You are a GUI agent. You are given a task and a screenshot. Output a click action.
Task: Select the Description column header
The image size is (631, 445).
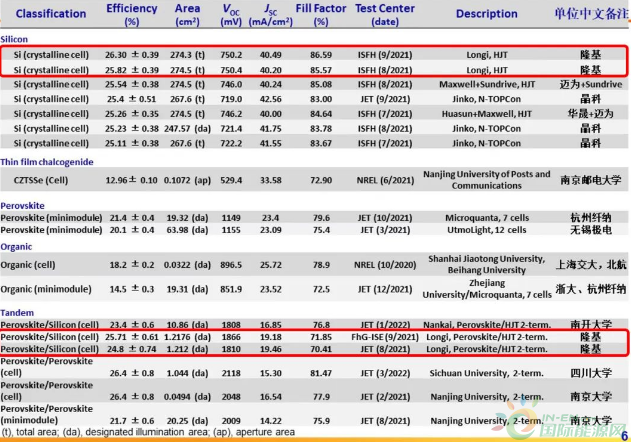click(486, 14)
